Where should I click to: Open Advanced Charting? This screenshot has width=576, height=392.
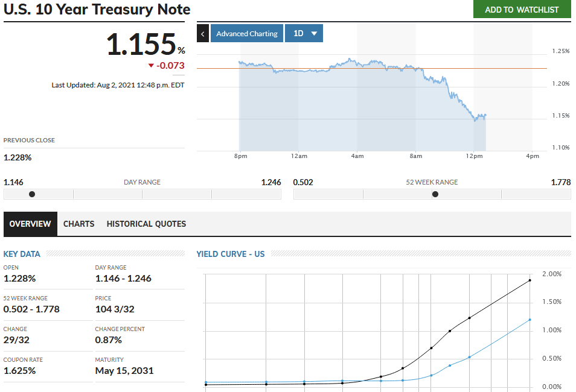tap(247, 33)
